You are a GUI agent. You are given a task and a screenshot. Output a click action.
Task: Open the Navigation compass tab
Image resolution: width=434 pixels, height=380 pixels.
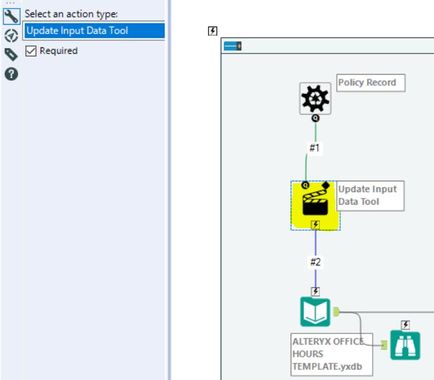click(x=11, y=36)
